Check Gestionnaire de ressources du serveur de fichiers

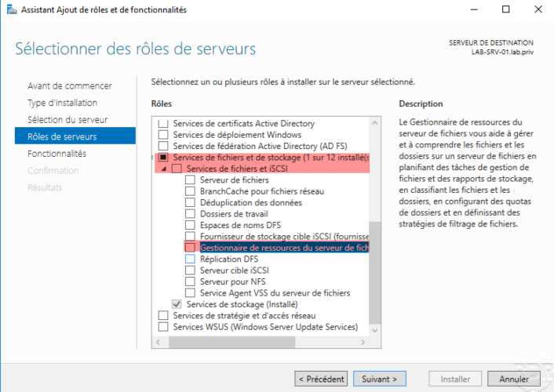coord(190,247)
